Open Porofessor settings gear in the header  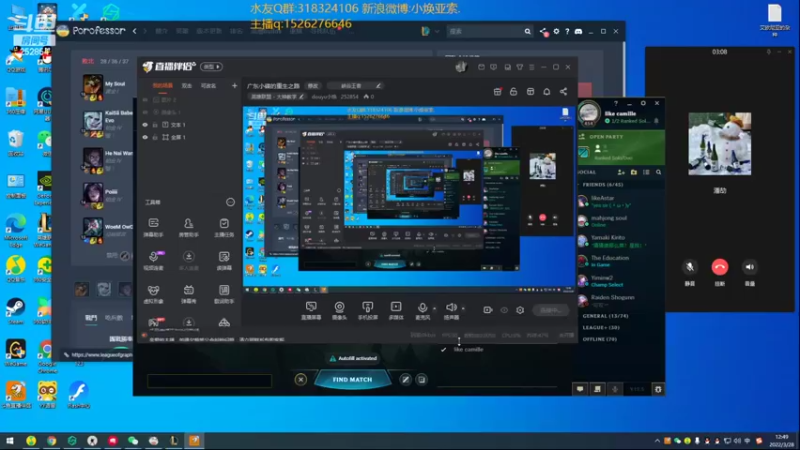[556, 31]
